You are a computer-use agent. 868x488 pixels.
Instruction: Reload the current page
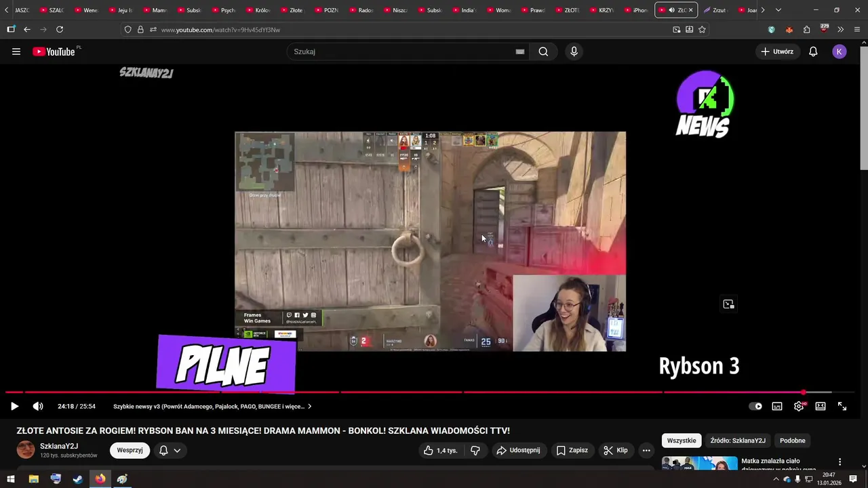60,29
